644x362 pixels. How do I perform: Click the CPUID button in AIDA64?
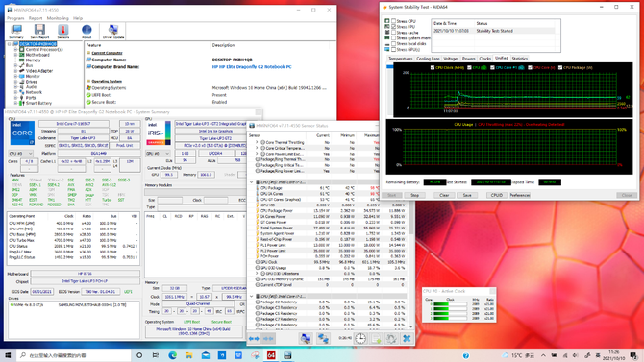(497, 195)
